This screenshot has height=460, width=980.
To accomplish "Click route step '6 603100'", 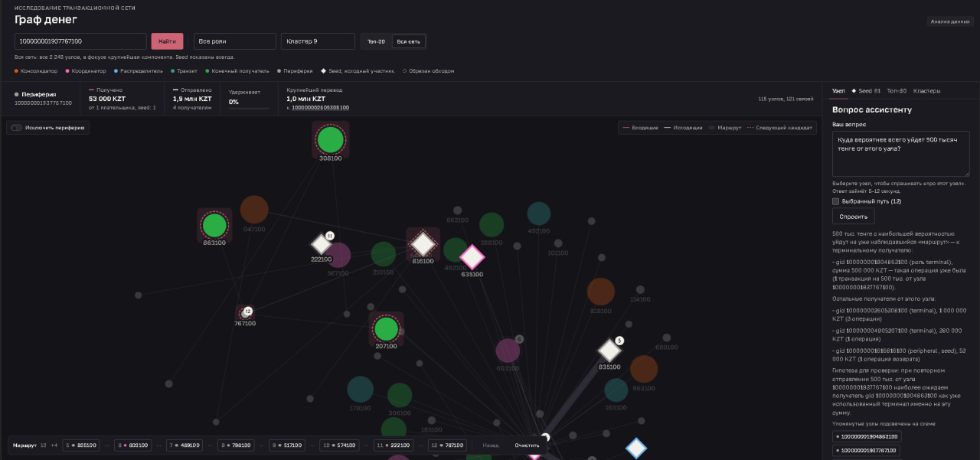I will point(132,445).
